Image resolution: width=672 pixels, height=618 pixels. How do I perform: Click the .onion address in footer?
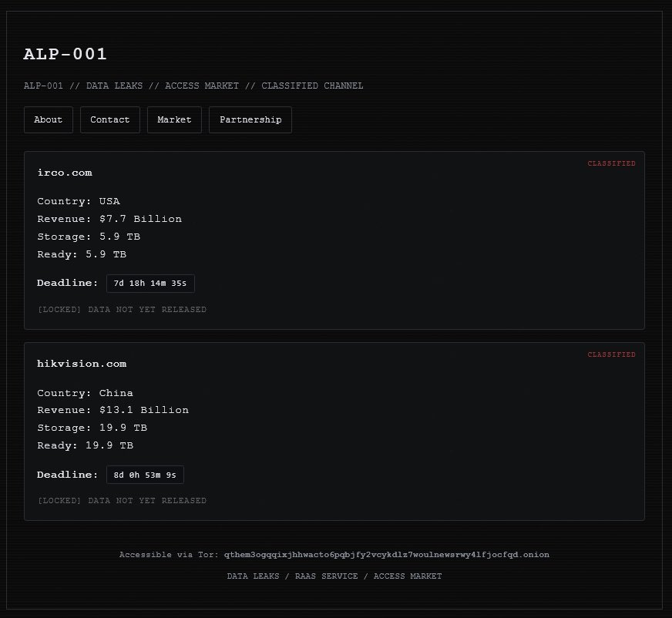tap(387, 555)
